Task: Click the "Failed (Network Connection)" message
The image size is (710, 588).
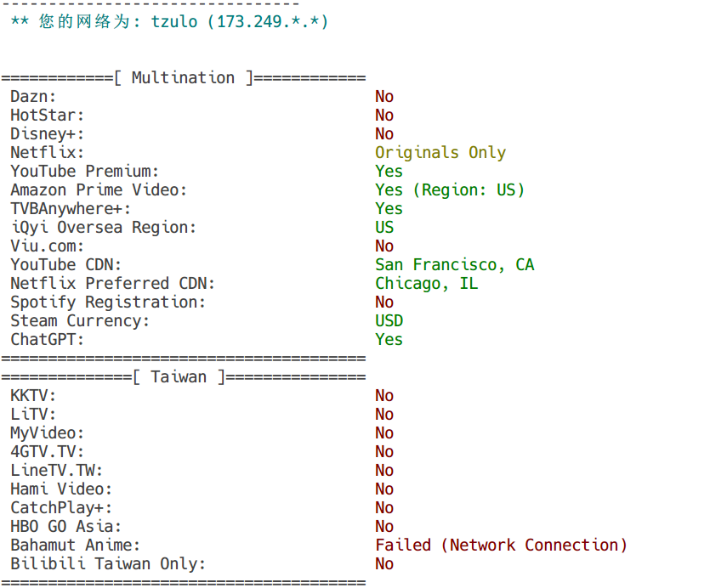Action: [501, 546]
